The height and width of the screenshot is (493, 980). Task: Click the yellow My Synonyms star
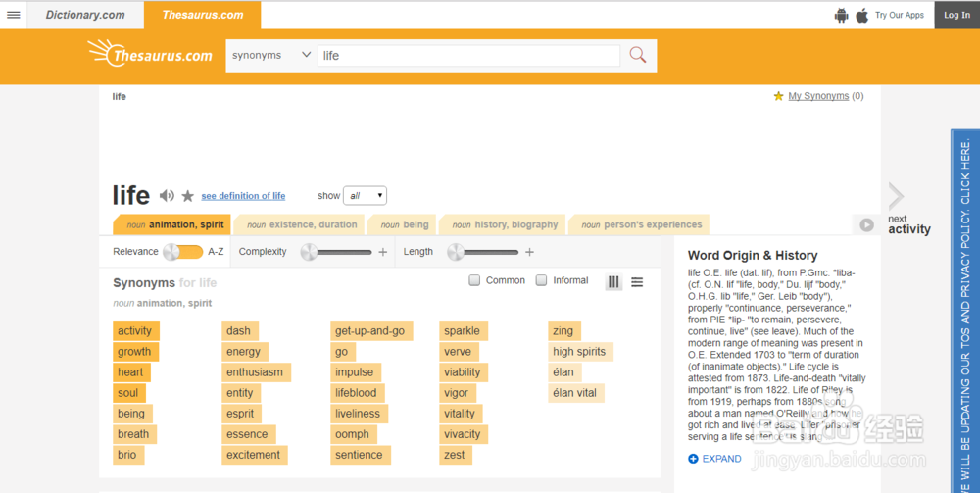[778, 96]
